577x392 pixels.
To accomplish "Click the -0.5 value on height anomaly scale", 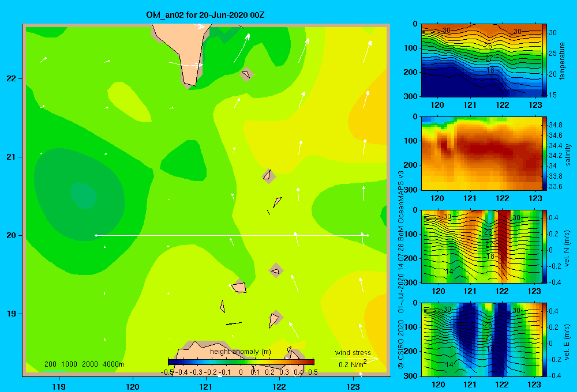I will tap(167, 372).
